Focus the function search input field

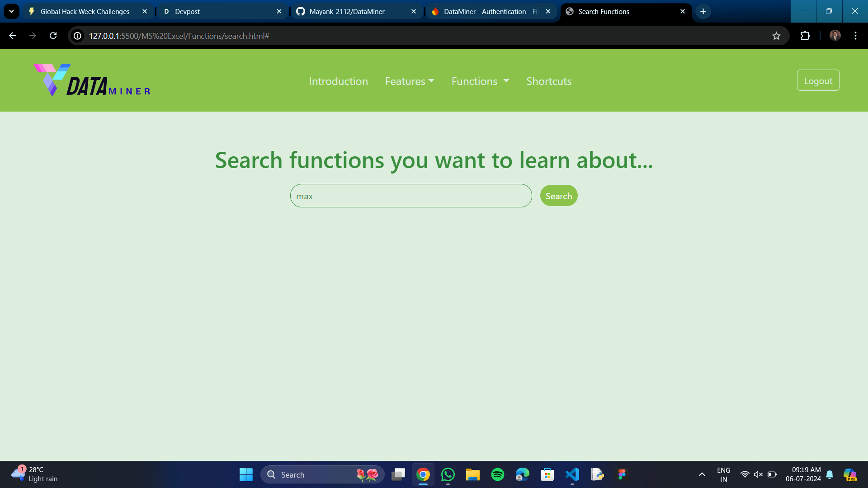point(410,196)
